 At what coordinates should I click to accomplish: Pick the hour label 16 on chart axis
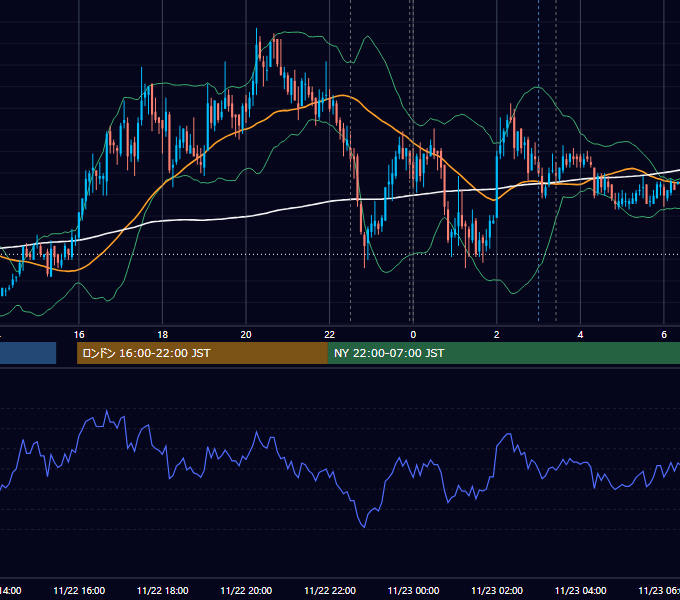79,335
